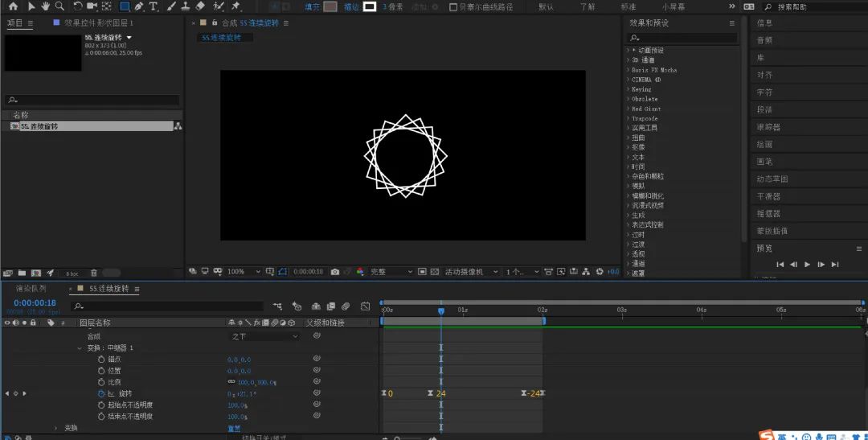Click the stroke color swatch

(370, 6)
